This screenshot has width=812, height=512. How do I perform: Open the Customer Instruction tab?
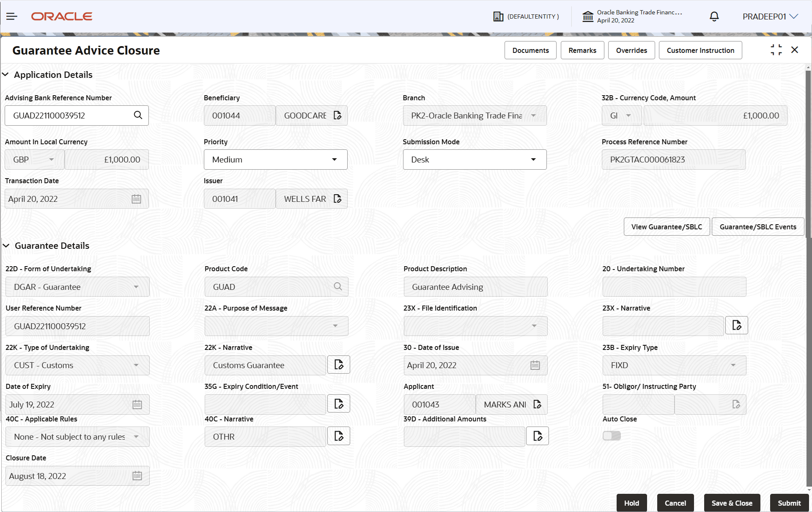[700, 50]
